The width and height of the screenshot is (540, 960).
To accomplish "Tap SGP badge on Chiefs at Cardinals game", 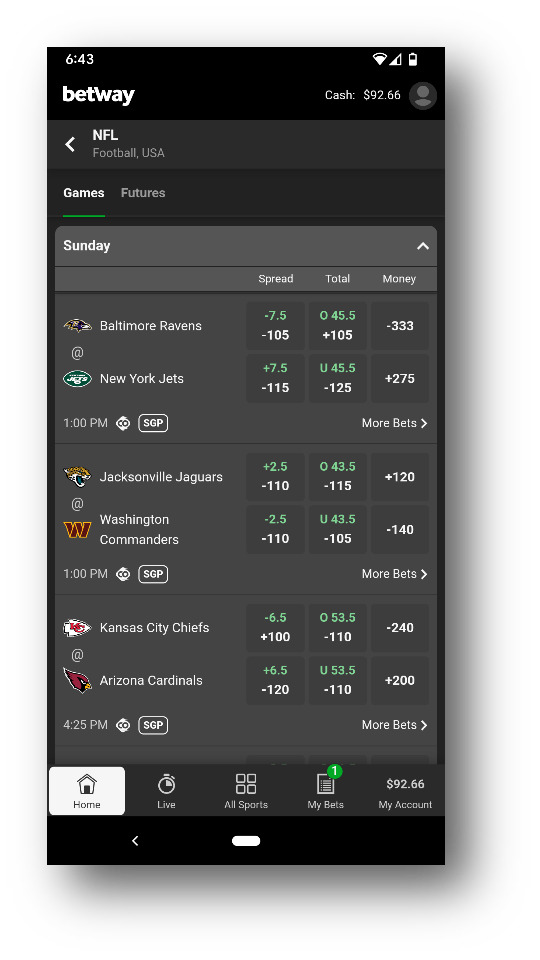I will click(x=153, y=725).
